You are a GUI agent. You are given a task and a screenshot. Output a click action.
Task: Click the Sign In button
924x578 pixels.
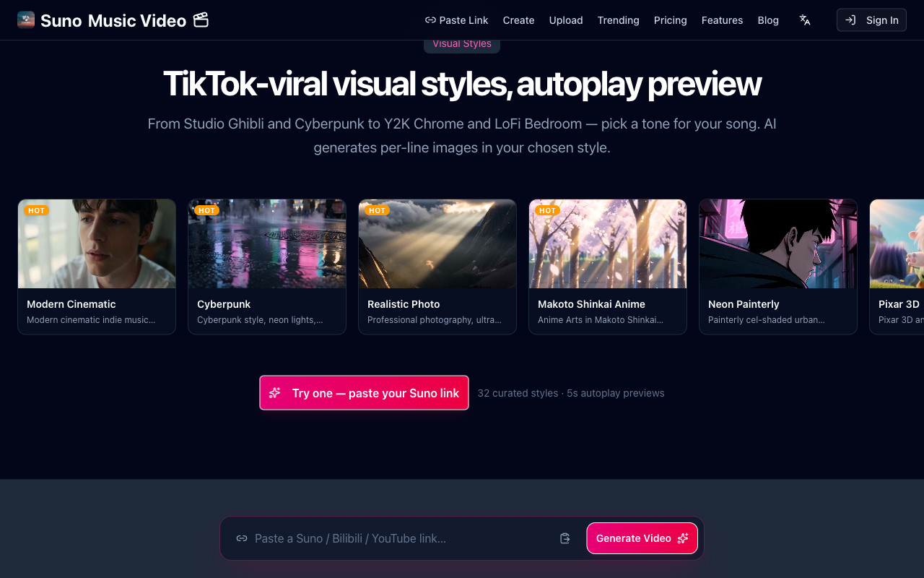[871, 20]
